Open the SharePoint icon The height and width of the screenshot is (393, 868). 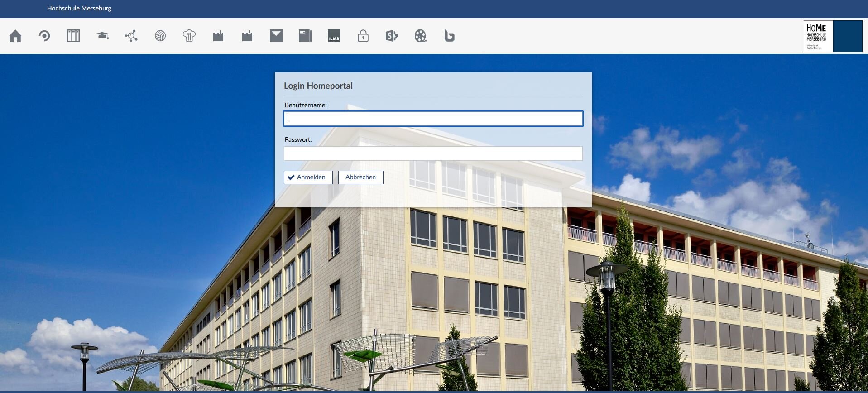point(392,36)
